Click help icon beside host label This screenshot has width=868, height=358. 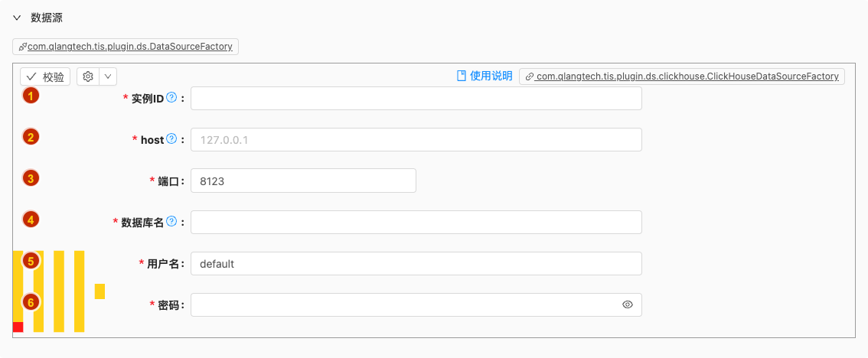tap(171, 139)
